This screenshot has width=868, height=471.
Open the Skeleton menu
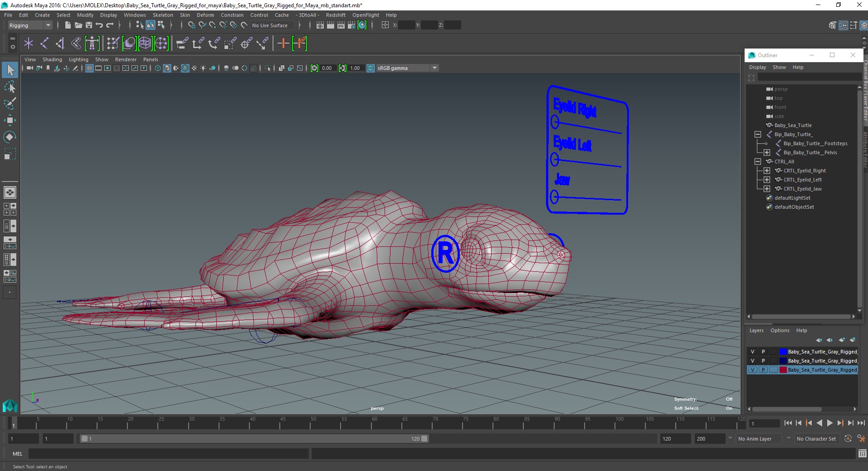pos(163,15)
